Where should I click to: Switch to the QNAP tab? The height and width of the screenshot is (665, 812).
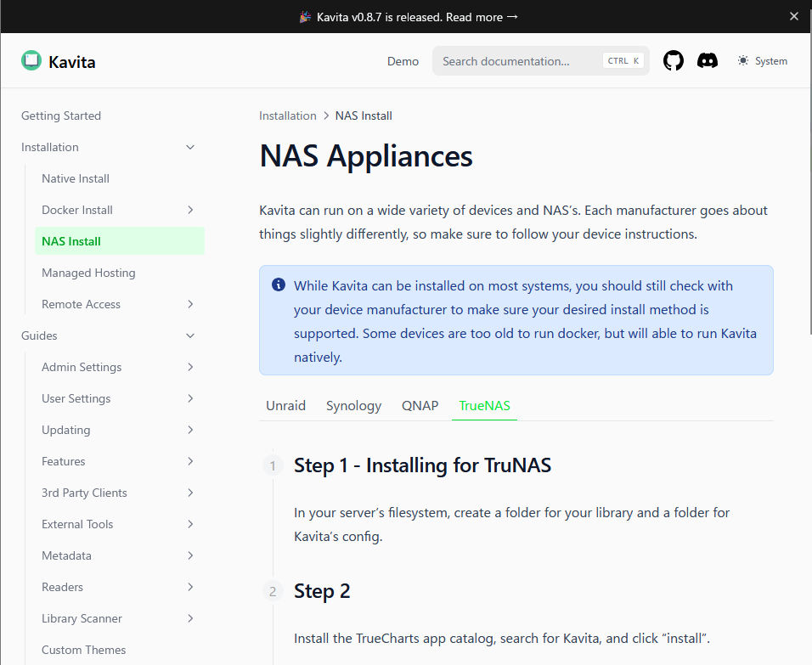420,405
